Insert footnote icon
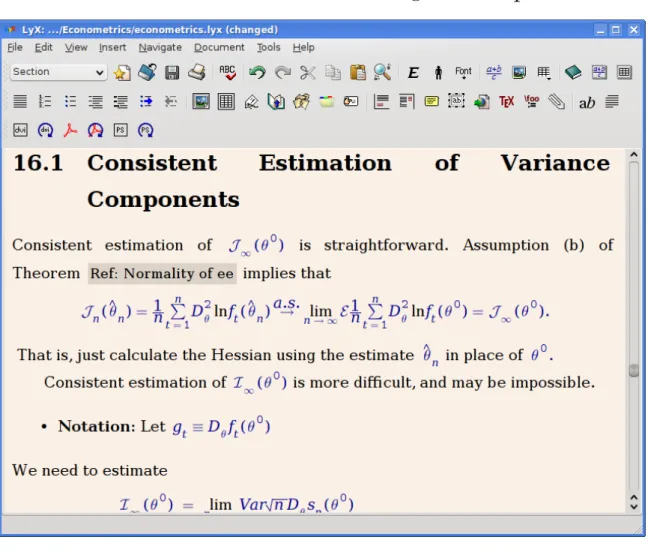Screen dimensions: 648x552 click(x=381, y=102)
